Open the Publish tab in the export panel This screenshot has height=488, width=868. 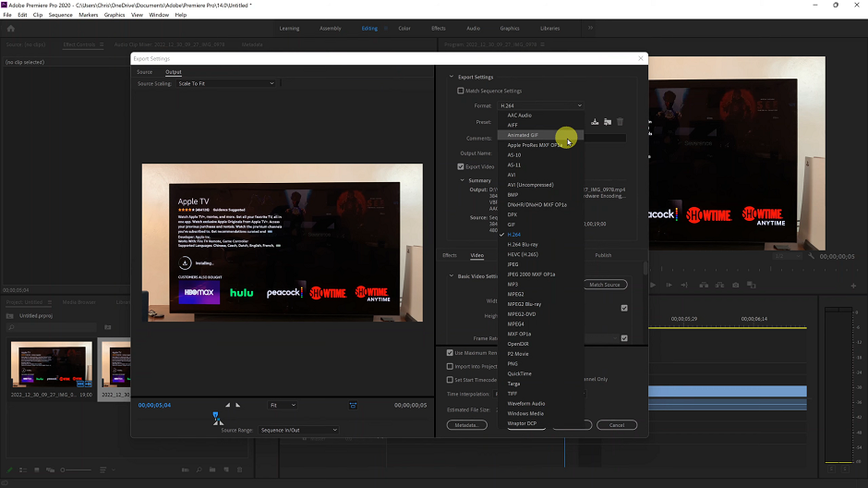pos(603,255)
